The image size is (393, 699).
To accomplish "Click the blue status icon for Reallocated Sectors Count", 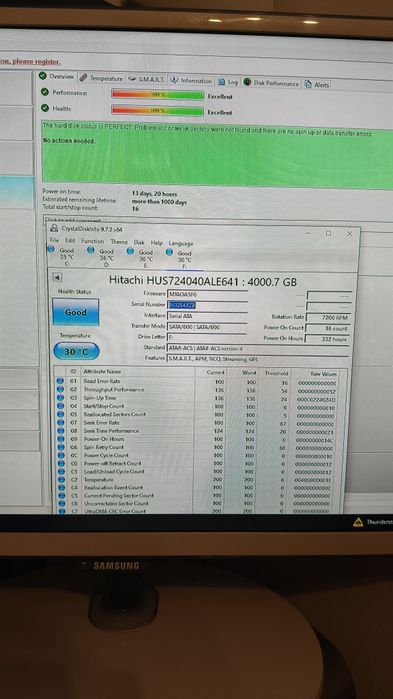I will tap(60, 414).
